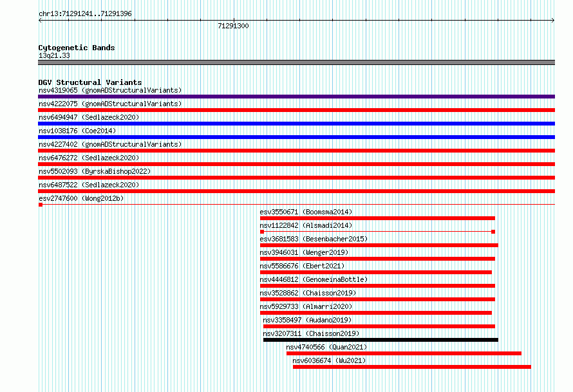
Task: Select the purple nsv4319065 variant bar
Action: [296, 97]
